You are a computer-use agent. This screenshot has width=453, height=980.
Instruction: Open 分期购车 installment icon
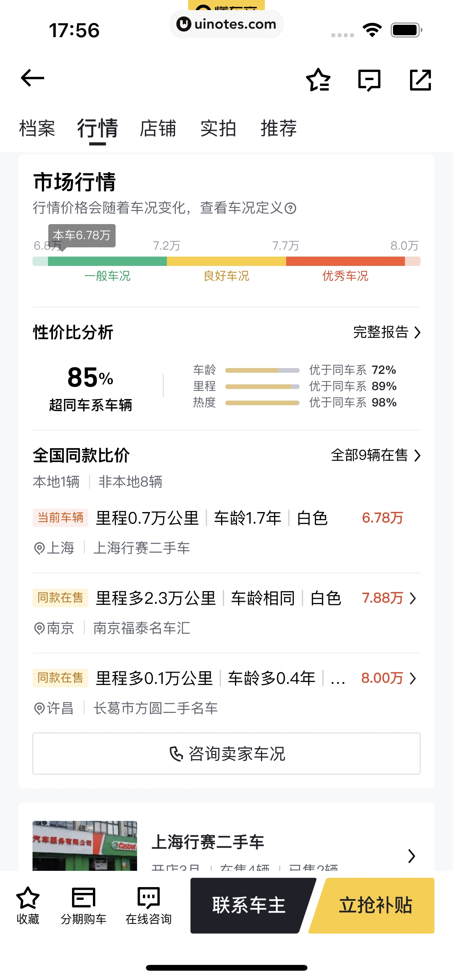point(83,898)
